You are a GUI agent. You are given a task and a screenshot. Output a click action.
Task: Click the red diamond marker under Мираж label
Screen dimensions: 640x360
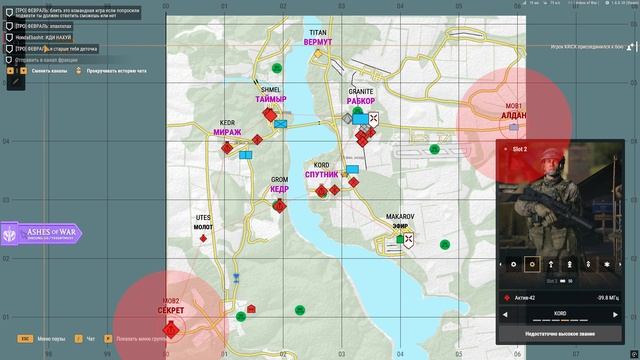[x=227, y=148]
